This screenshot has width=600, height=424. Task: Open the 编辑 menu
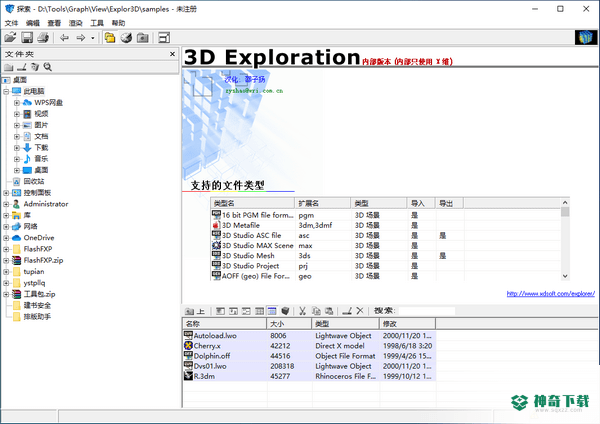(x=33, y=23)
